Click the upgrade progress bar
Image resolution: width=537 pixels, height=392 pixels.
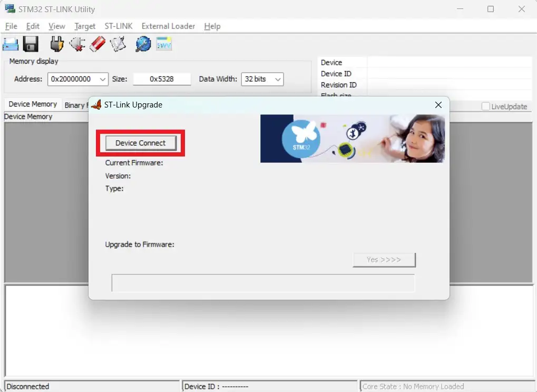point(263,283)
